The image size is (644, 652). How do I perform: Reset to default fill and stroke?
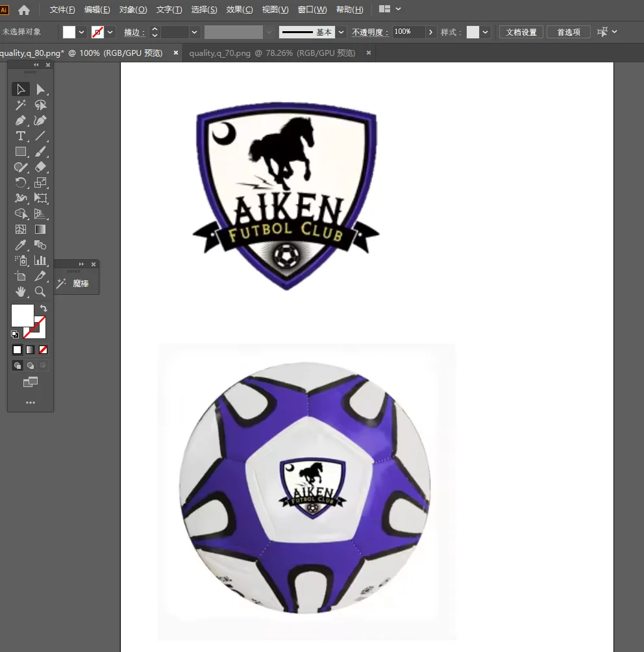pos(15,334)
